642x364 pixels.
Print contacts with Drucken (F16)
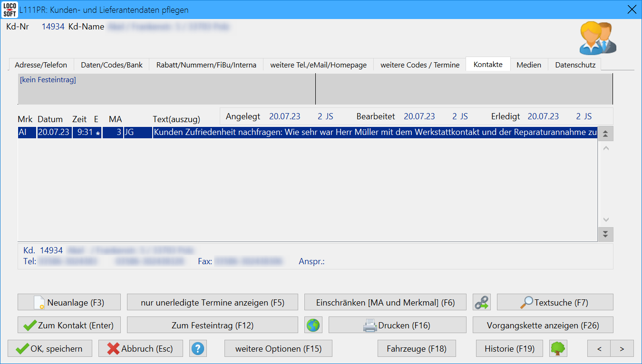(x=397, y=326)
